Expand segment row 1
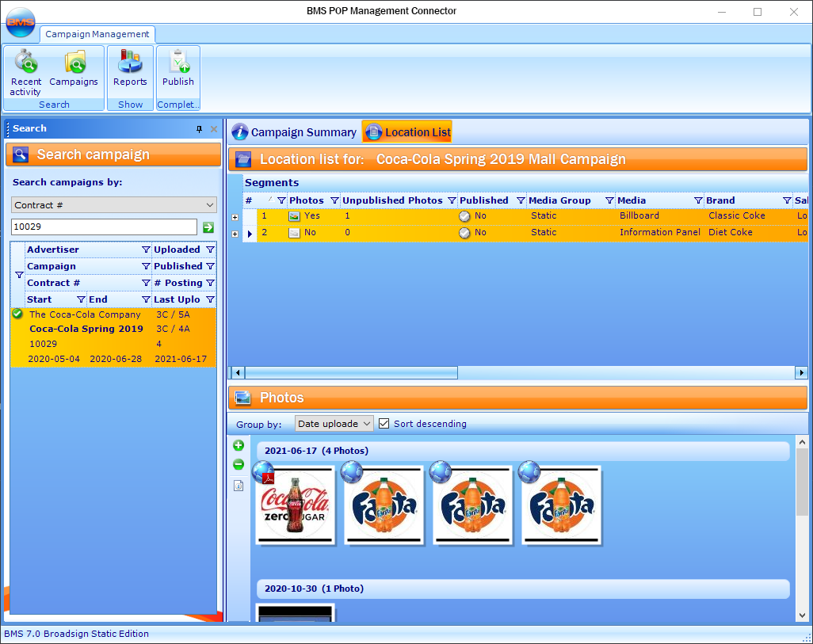Image resolution: width=813 pixels, height=644 pixels. click(235, 217)
